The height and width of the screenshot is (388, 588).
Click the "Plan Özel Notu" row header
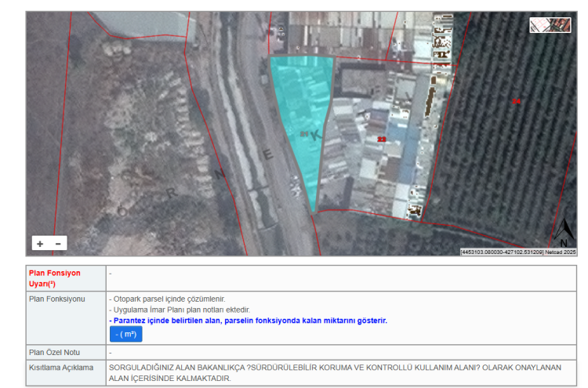point(55,353)
